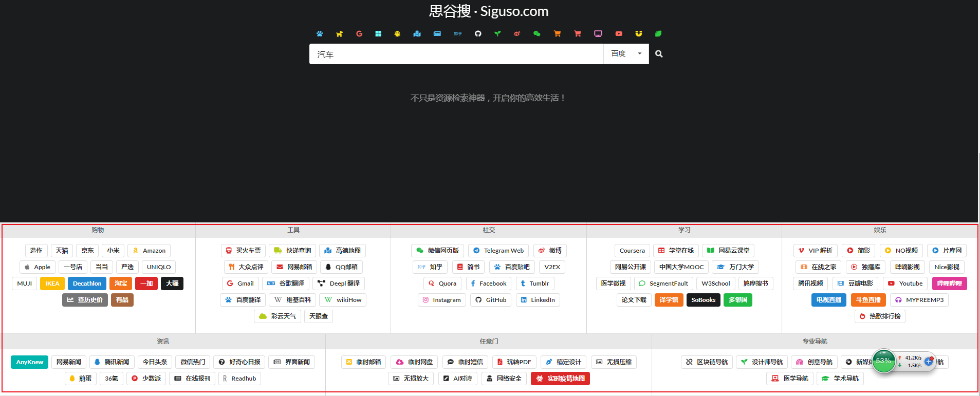
Task: Open the 区块链导航 navigation button
Action: click(707, 362)
